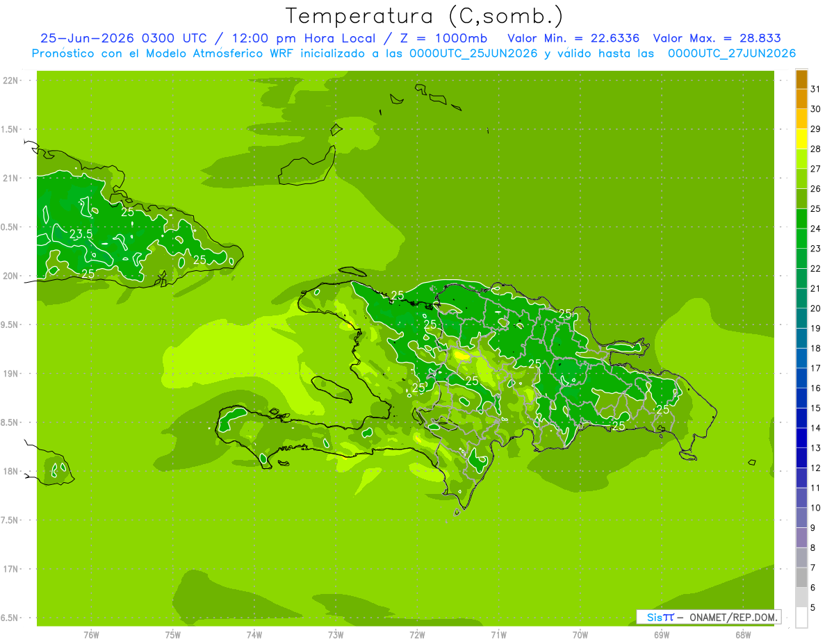This screenshot has width=834, height=644.
Task: Click the '73W' longitude label
Action: tap(336, 634)
